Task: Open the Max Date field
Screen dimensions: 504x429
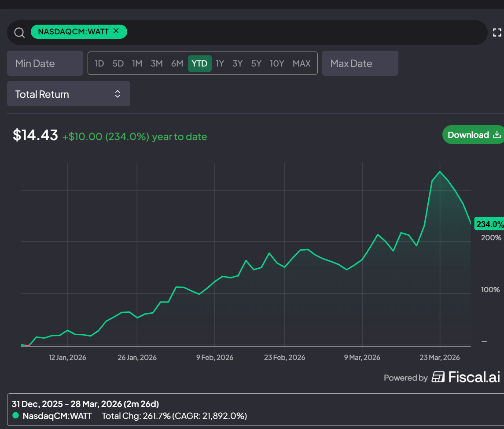Action: 360,63
